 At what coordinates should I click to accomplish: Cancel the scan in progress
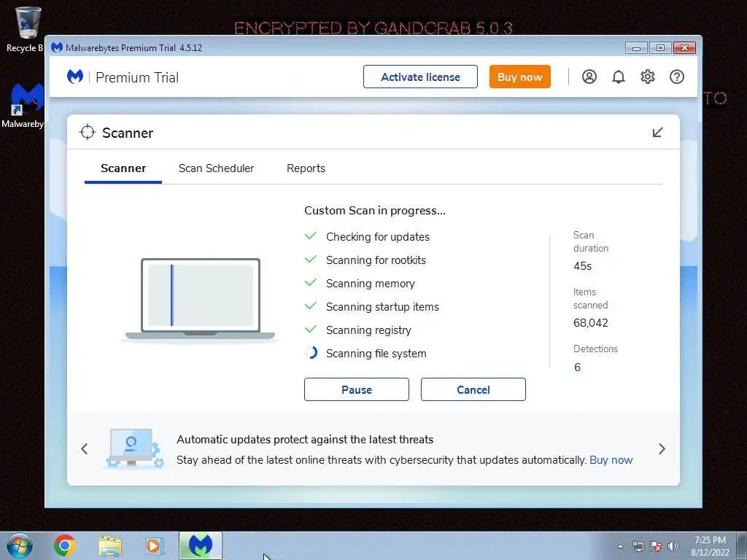(x=473, y=389)
